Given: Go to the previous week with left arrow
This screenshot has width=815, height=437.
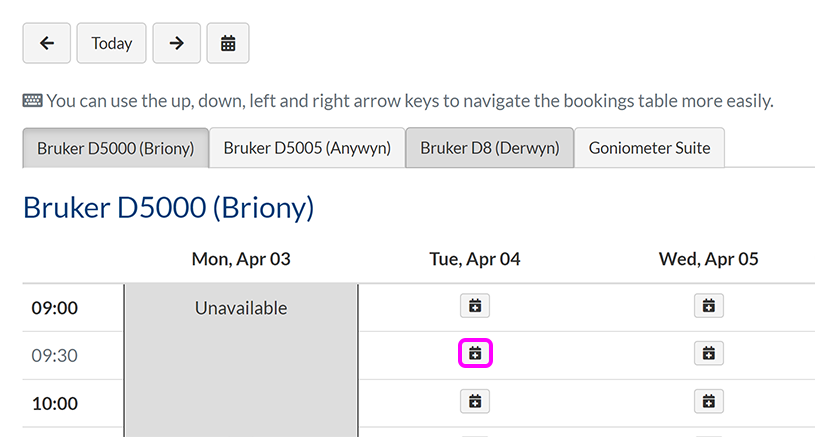Looking at the screenshot, I should [47, 43].
